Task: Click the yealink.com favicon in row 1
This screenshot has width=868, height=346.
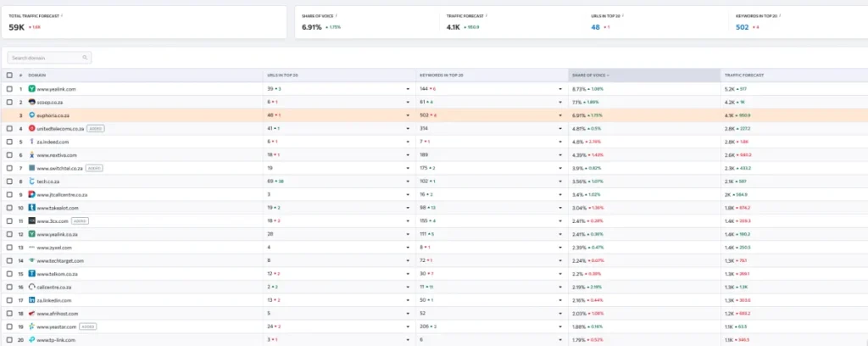Action: tap(31, 88)
